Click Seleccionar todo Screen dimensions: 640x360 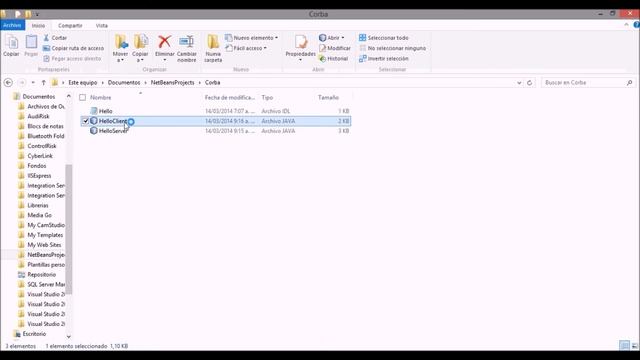coord(384,38)
